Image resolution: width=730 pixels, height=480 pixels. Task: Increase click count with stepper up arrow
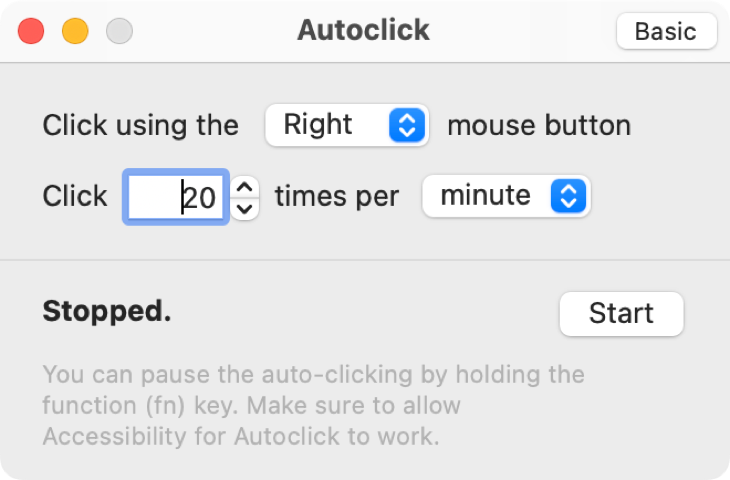click(x=246, y=186)
